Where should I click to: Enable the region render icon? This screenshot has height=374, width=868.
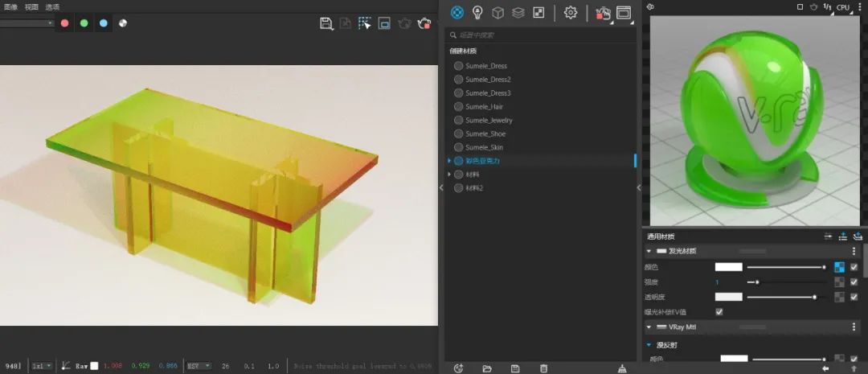pyautogui.click(x=384, y=23)
